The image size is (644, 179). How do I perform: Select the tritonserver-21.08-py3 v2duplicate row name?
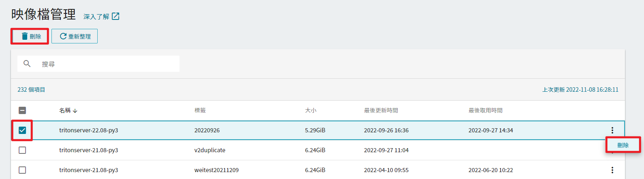[89, 150]
